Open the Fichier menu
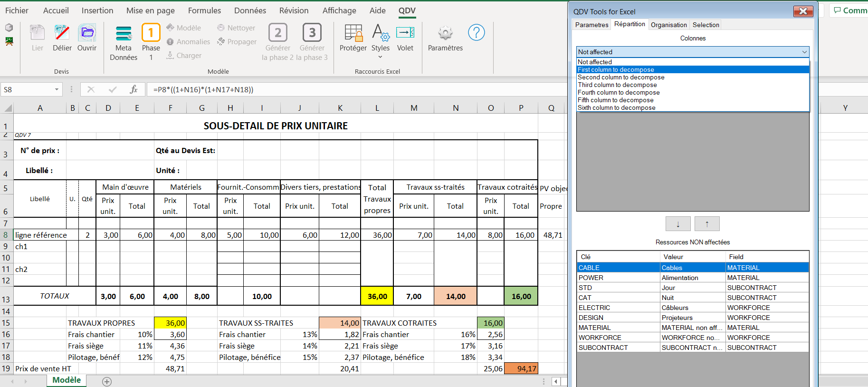Viewport: 868px width, 387px height. (x=17, y=10)
